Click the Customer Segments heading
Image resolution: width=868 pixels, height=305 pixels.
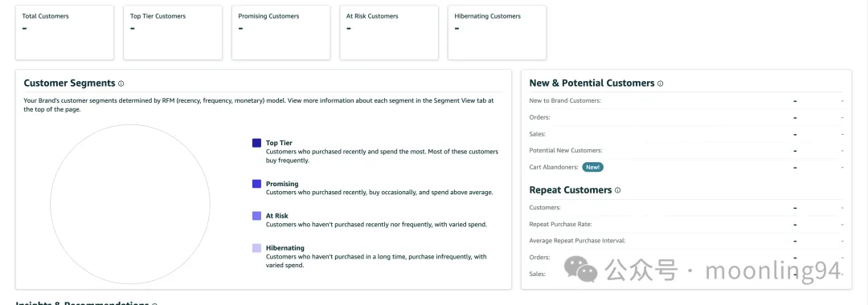70,83
